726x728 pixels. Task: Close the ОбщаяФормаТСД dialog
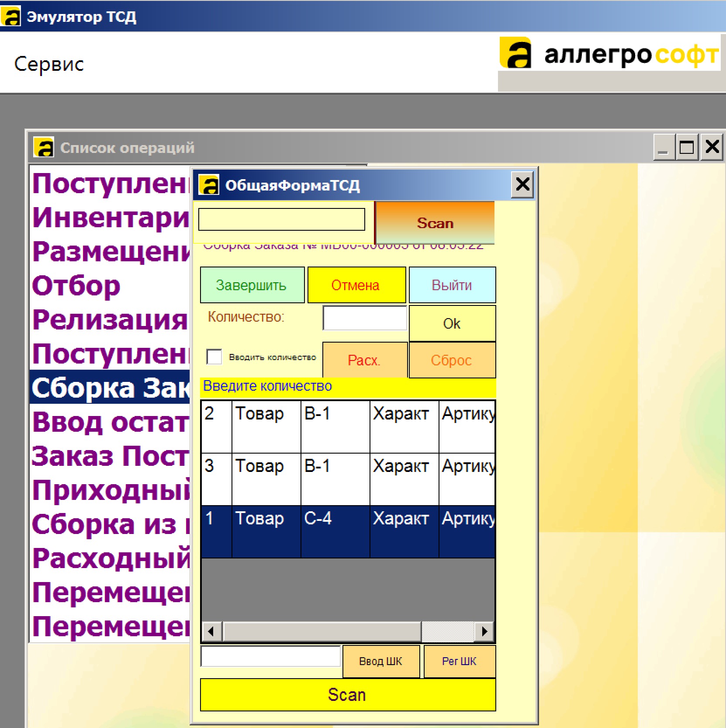click(x=522, y=184)
